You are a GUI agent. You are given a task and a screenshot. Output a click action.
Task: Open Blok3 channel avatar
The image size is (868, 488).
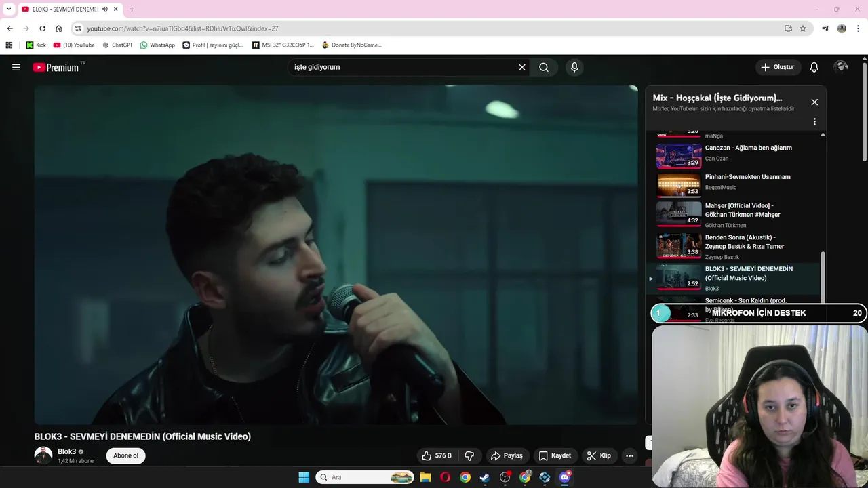pos(43,455)
